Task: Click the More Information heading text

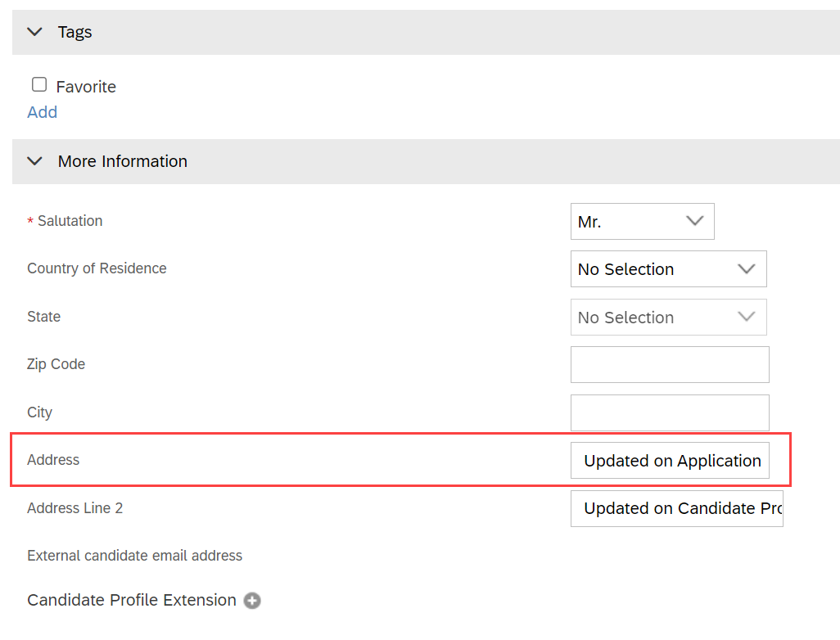Action: click(123, 161)
